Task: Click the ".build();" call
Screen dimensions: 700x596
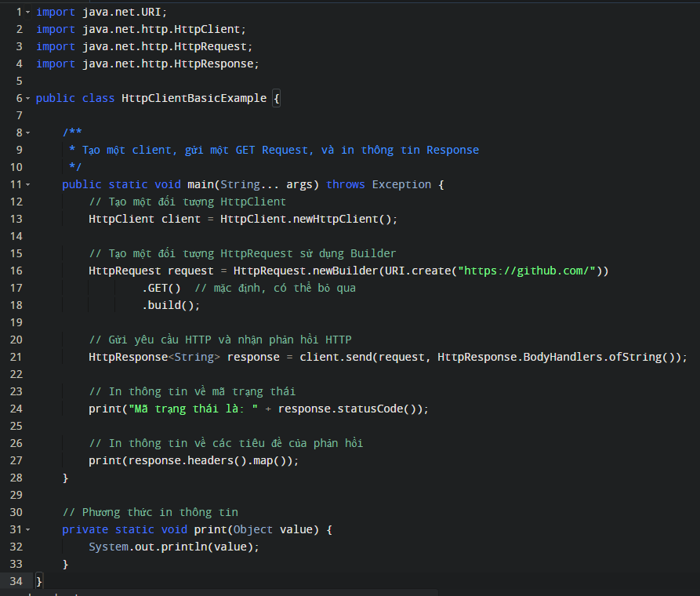Action: point(171,305)
